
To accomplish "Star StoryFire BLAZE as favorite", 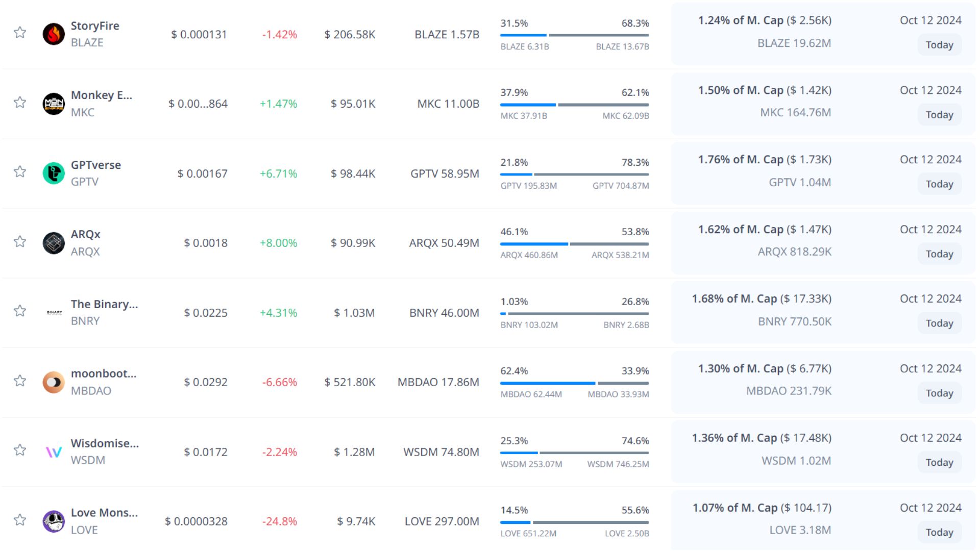I will [20, 33].
